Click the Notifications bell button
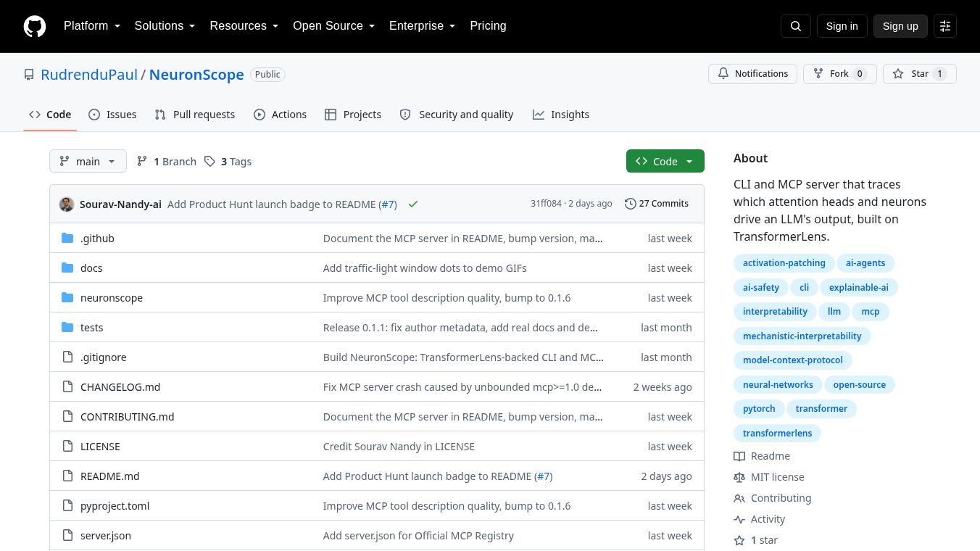Viewport: 980px width, 551px height. (x=752, y=74)
